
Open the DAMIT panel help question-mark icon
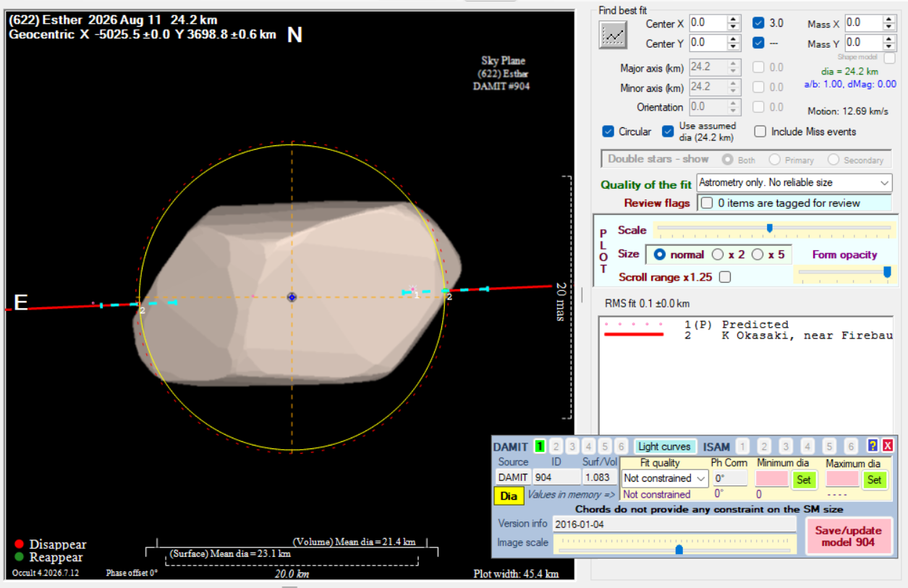point(873,446)
